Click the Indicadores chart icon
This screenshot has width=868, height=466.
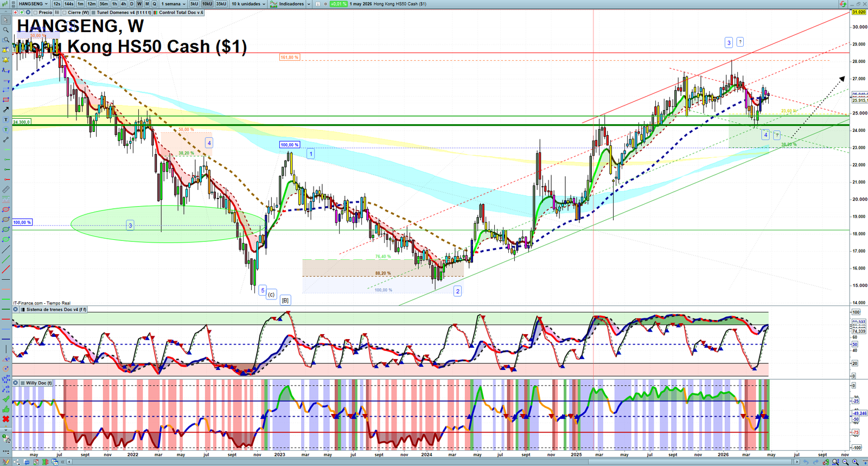pyautogui.click(x=273, y=4)
